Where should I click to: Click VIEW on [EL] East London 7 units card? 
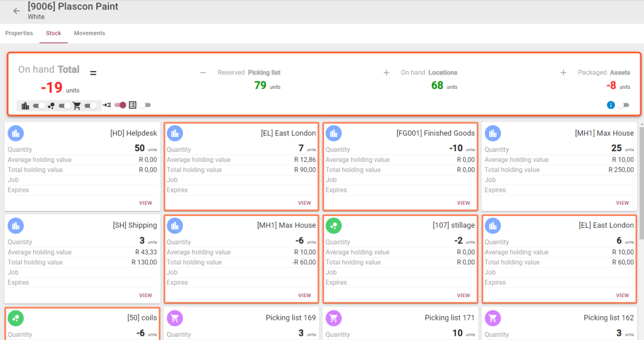[x=304, y=203]
